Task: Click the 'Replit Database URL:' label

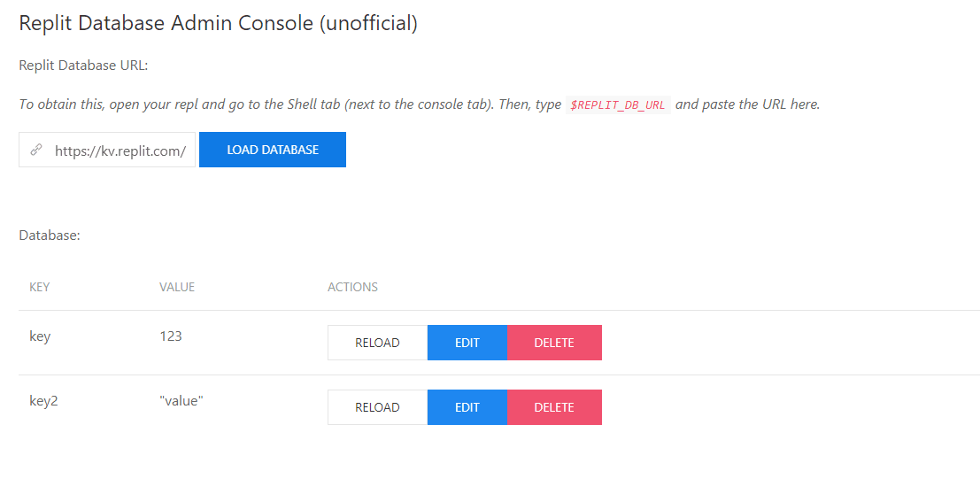Action: click(x=83, y=66)
